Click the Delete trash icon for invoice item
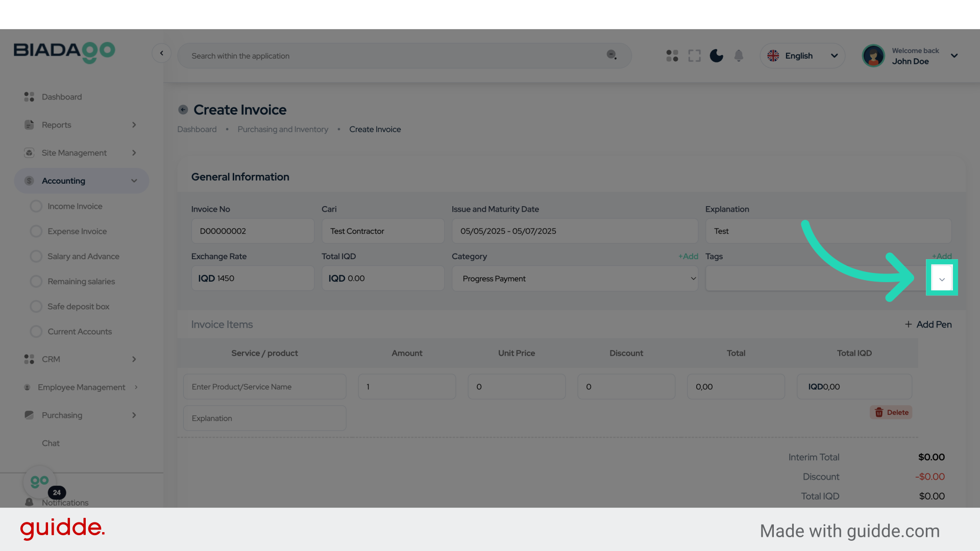This screenshot has width=980, height=551. click(879, 412)
